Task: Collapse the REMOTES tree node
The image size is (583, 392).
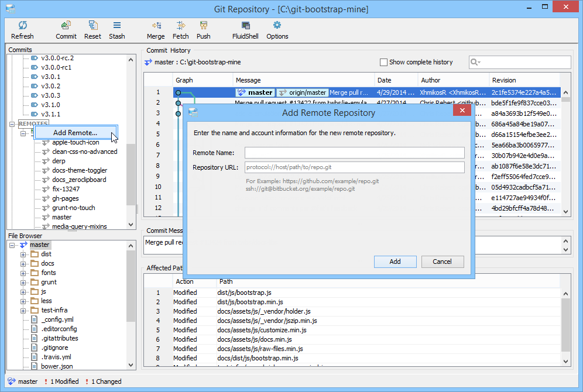Action: [x=12, y=123]
